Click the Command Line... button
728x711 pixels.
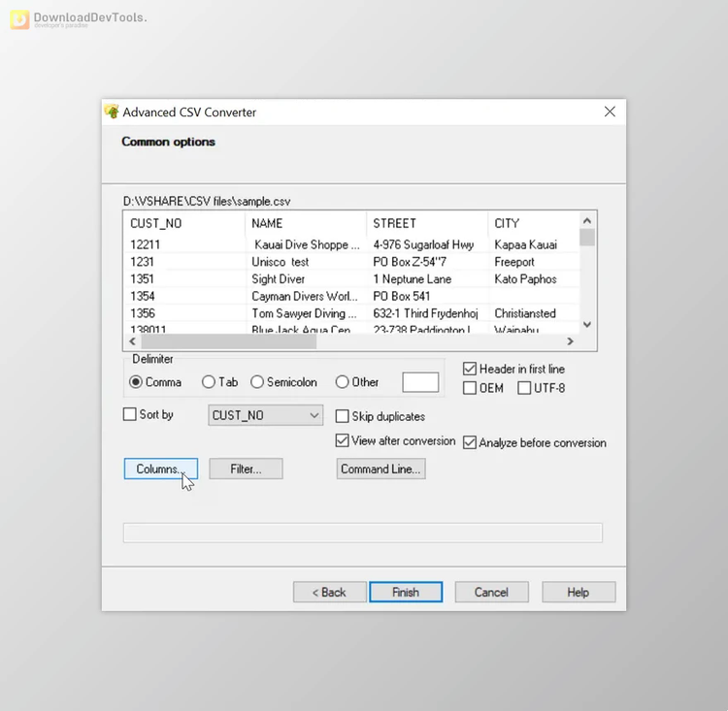pyautogui.click(x=381, y=469)
